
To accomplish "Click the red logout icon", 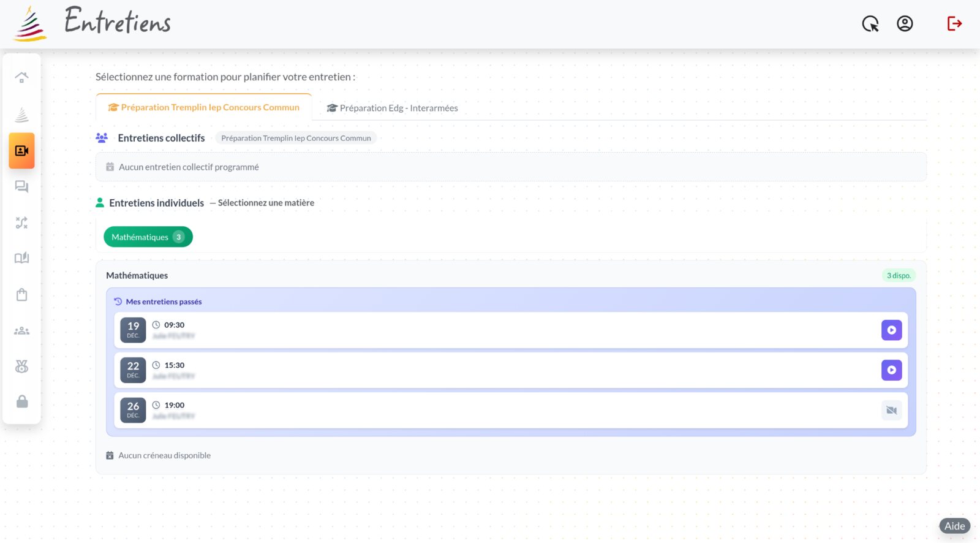I will [x=954, y=24].
